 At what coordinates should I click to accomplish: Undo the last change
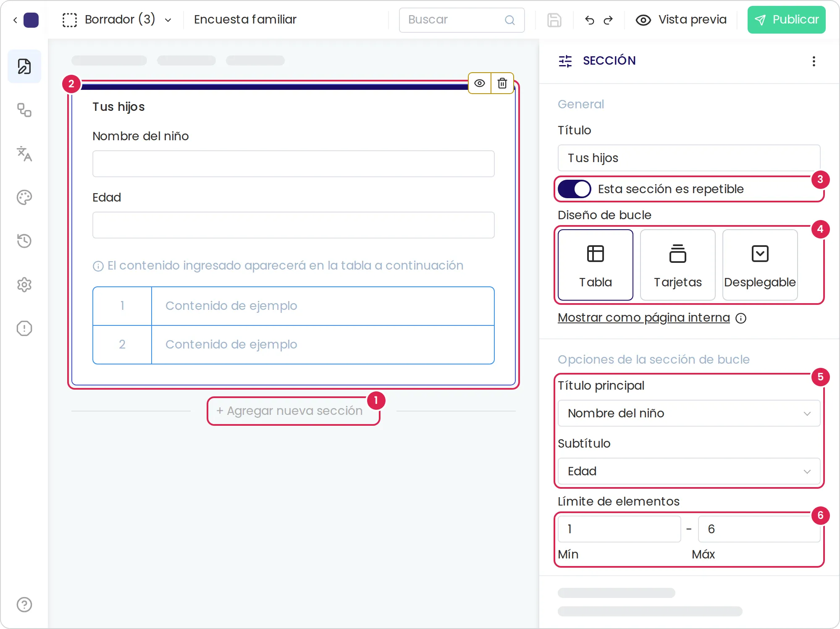click(x=590, y=20)
